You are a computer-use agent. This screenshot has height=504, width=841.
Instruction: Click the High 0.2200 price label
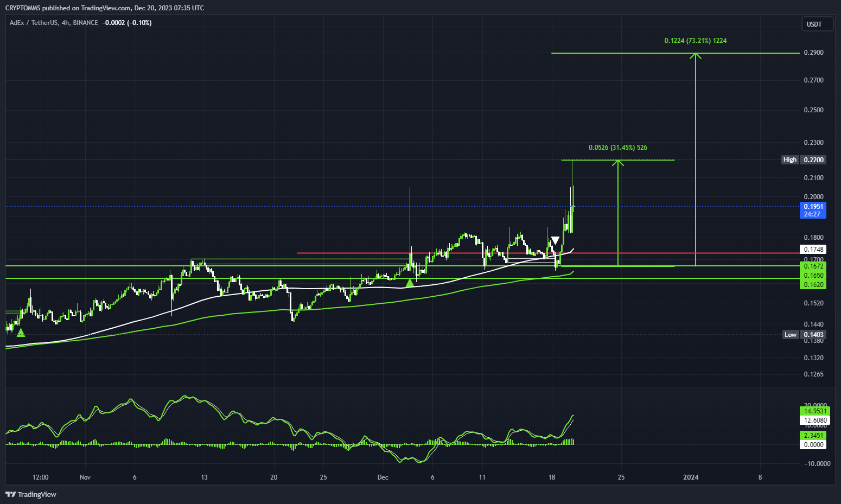(x=804, y=160)
